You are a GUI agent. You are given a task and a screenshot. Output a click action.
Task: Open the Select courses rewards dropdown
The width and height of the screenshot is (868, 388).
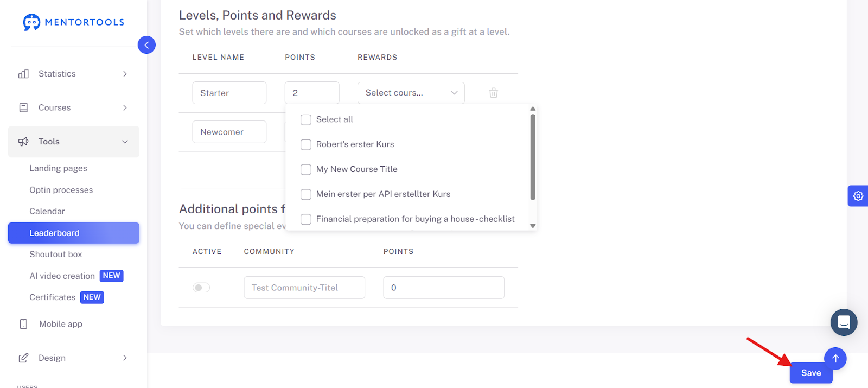pos(411,93)
